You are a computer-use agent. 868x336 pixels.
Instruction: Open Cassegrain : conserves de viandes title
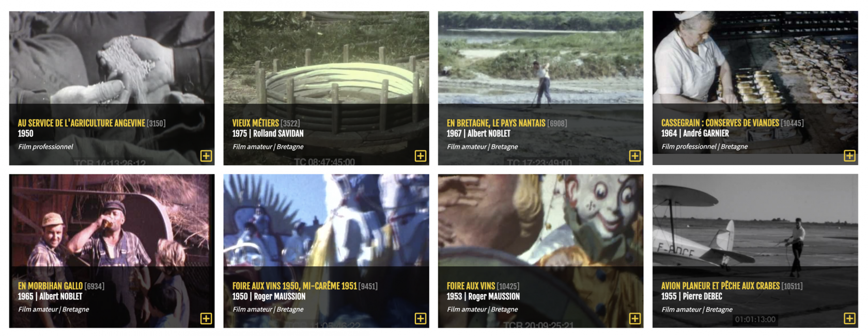click(720, 123)
